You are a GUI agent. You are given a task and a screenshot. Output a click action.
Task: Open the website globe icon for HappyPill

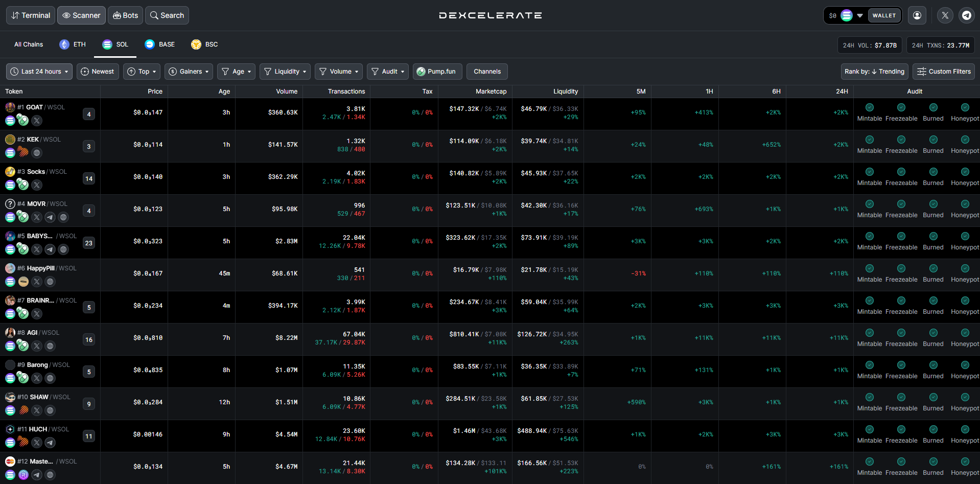(x=50, y=282)
